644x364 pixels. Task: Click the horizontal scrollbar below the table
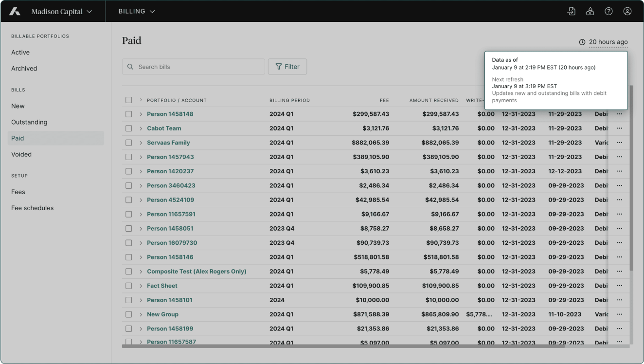(x=343, y=346)
